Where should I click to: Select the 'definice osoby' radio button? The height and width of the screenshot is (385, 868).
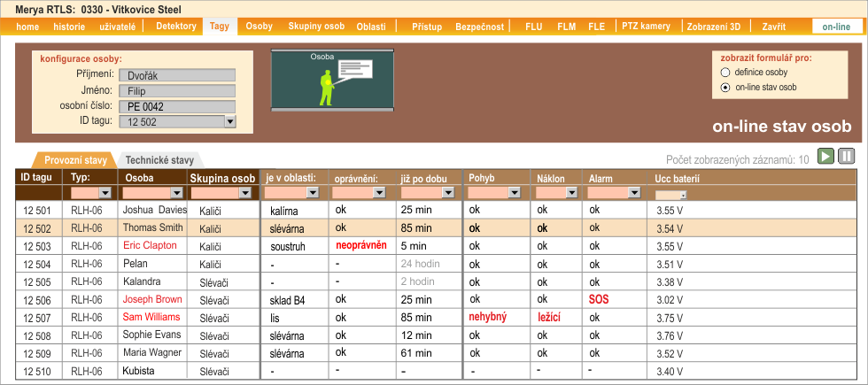725,72
